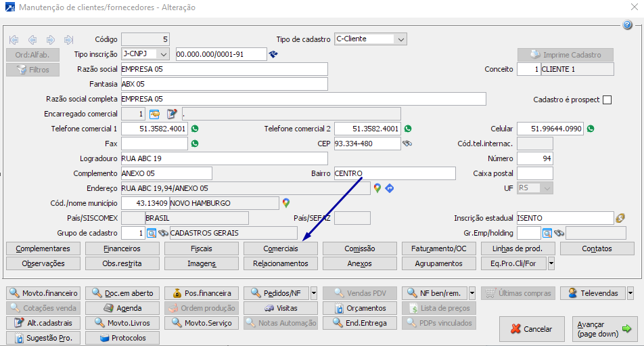This screenshot has height=346, width=644.
Task: Open the Financeiros section
Action: [122, 248]
